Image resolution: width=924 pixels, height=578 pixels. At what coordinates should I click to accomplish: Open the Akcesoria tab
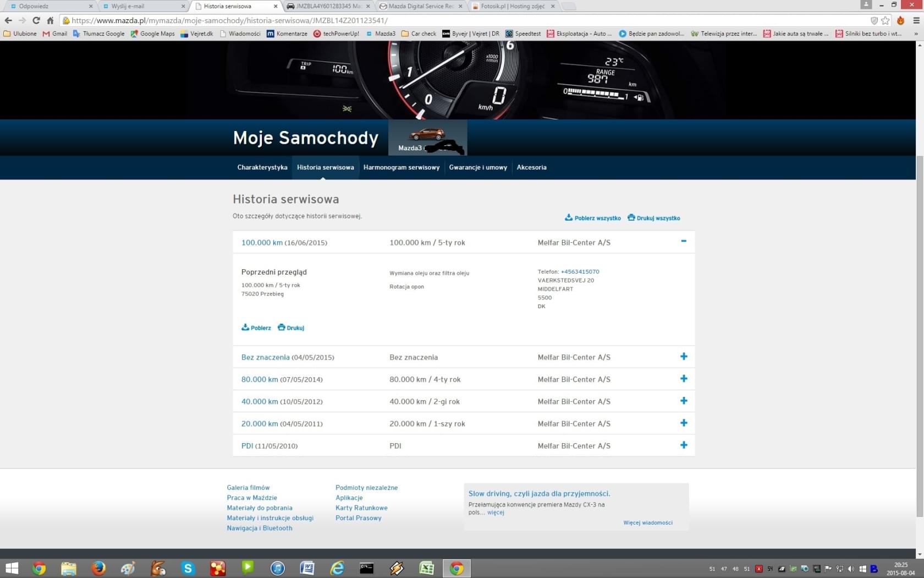[x=531, y=167]
